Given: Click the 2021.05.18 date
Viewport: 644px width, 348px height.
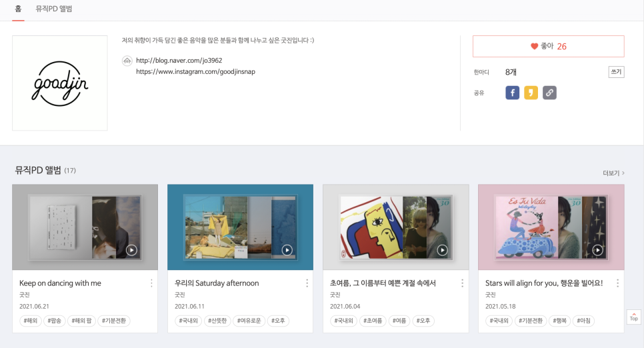Looking at the screenshot, I should (500, 306).
